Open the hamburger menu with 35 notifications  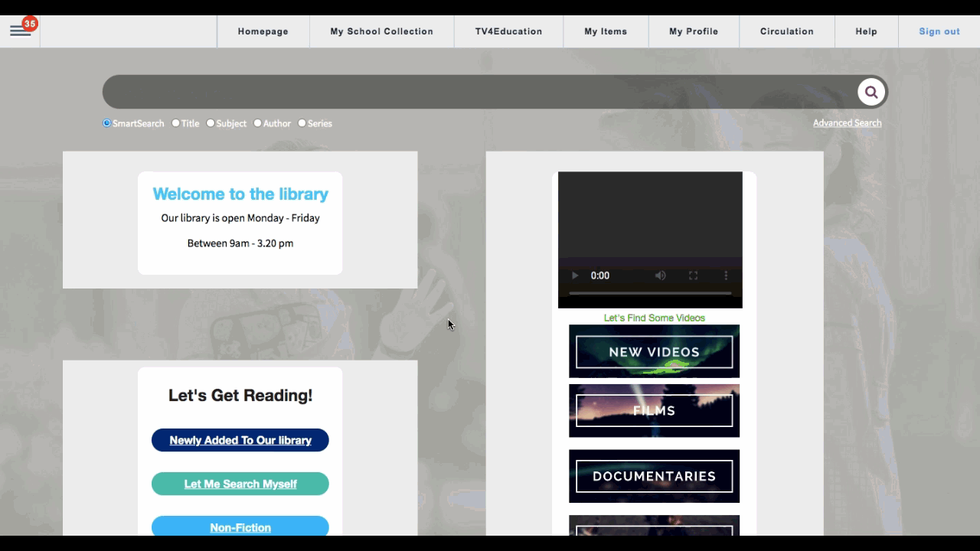tap(21, 31)
